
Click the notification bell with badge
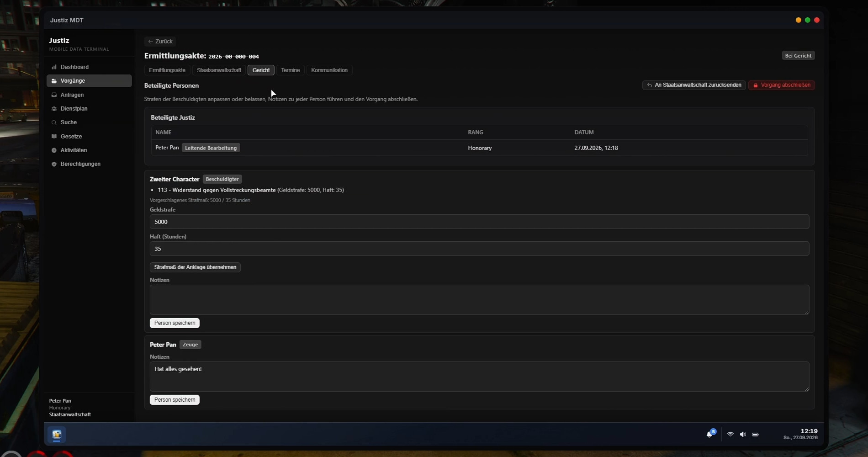[711, 434]
